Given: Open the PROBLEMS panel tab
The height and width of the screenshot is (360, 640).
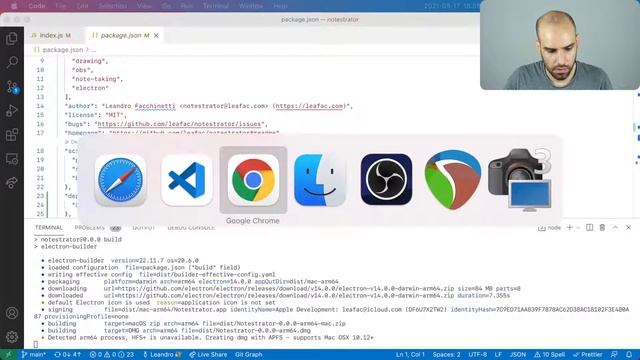Looking at the screenshot, I should tap(89, 228).
